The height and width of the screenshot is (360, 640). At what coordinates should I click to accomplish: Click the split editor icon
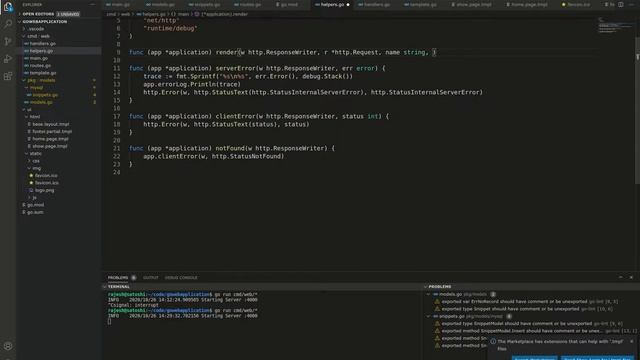(620, 4)
